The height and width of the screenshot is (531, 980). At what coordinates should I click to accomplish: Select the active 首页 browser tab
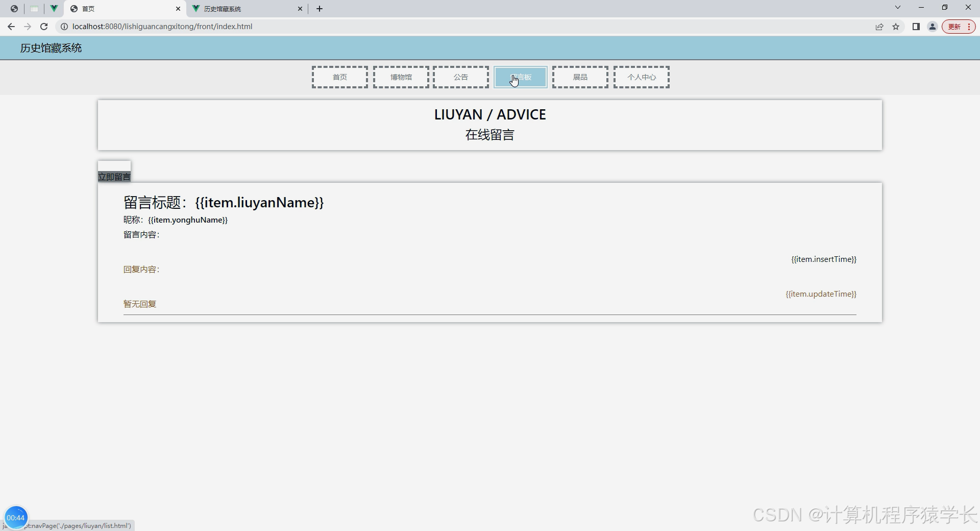[126, 9]
